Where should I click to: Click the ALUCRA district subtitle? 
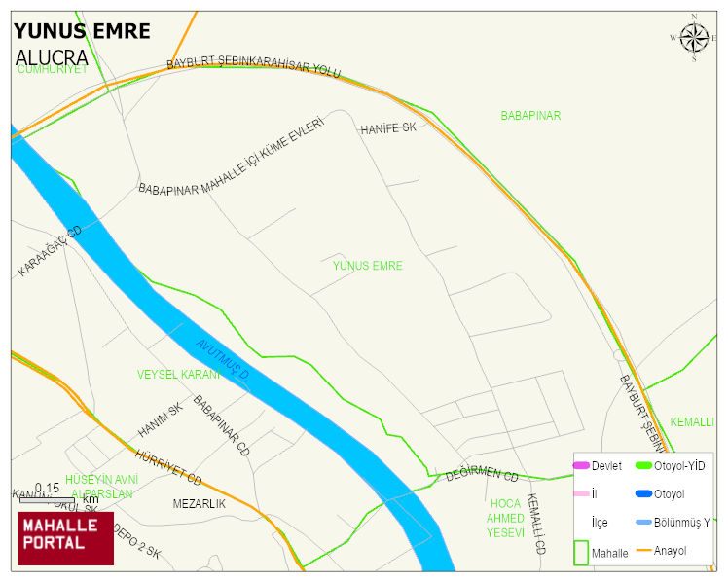pos(52,58)
